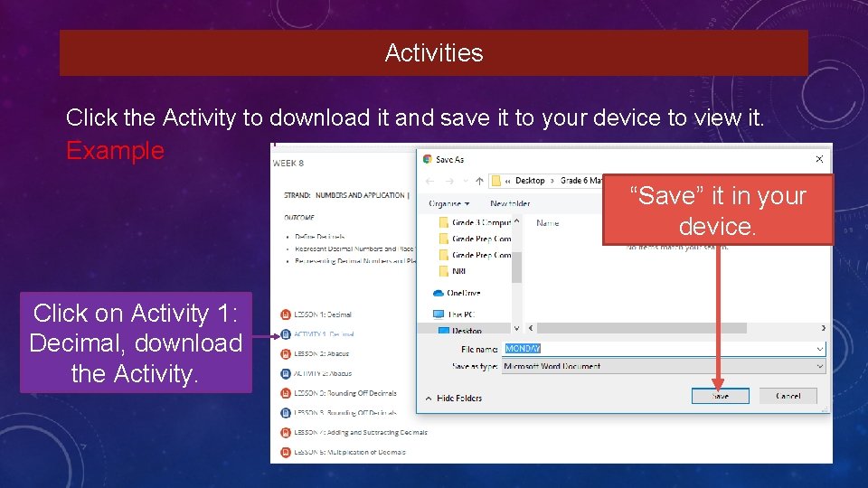Click the blue icon beside Rounding Off Decimals
Viewport: 868px width, 488px height.
point(286,413)
